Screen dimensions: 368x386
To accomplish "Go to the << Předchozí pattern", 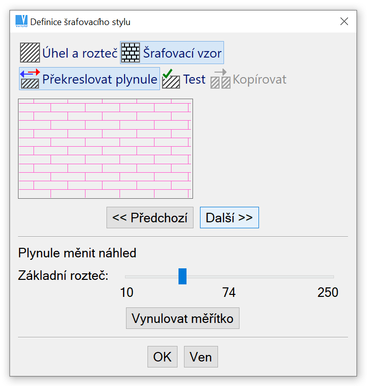I will click(x=150, y=218).
